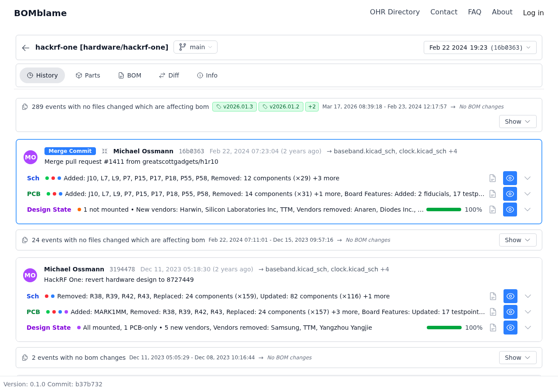
Task: Open the OHR Directory link
Action: [x=395, y=12]
